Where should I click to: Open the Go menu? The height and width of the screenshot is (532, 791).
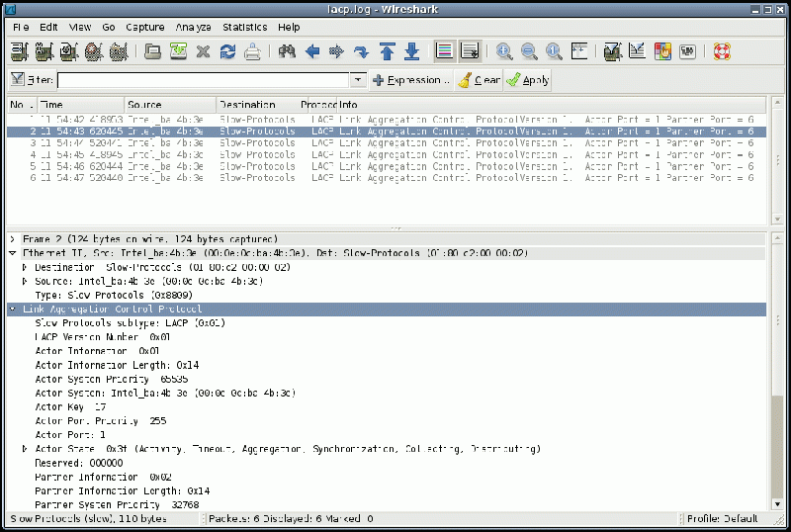tap(109, 28)
